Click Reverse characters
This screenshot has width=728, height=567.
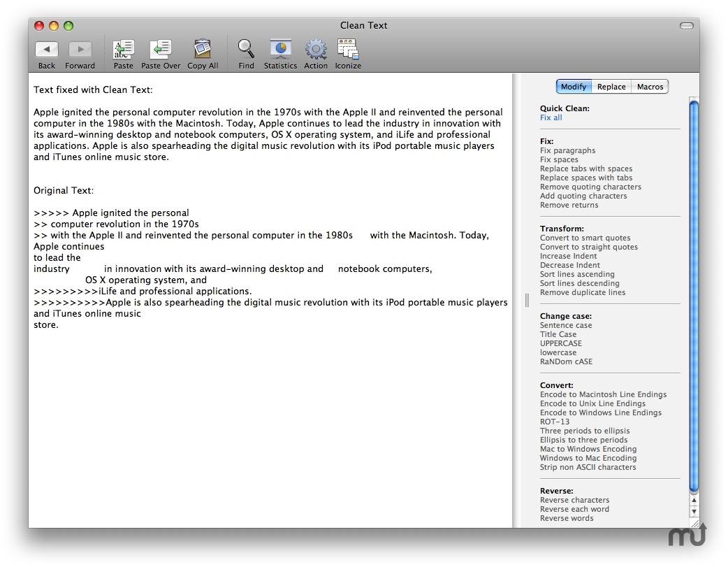(x=574, y=500)
